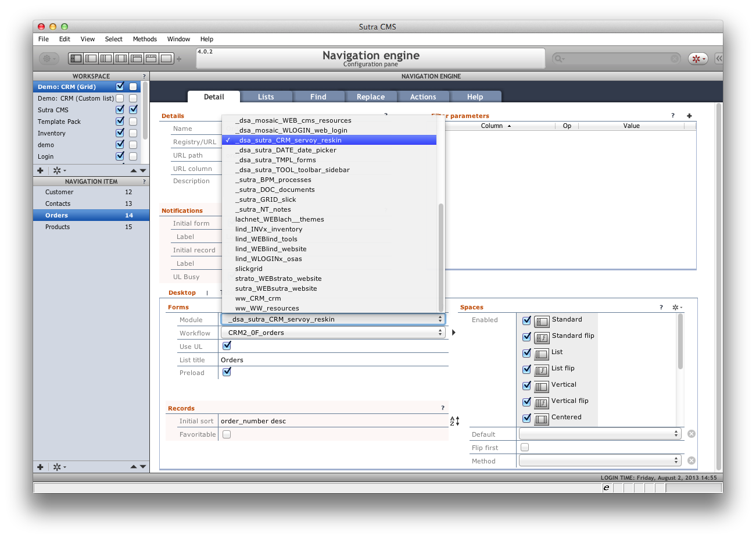Click into the toolbar search field

click(616, 58)
